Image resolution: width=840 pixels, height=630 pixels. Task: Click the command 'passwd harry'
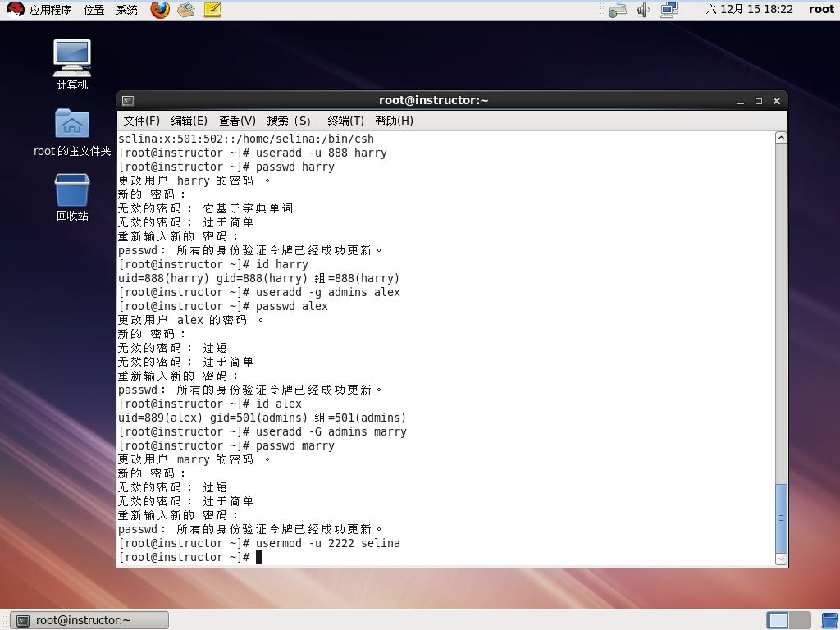click(295, 167)
